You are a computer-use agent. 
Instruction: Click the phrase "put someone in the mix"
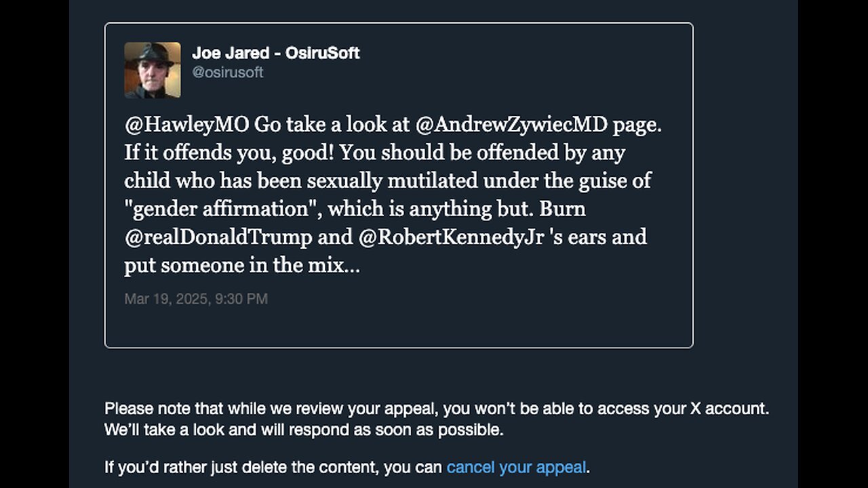234,266
